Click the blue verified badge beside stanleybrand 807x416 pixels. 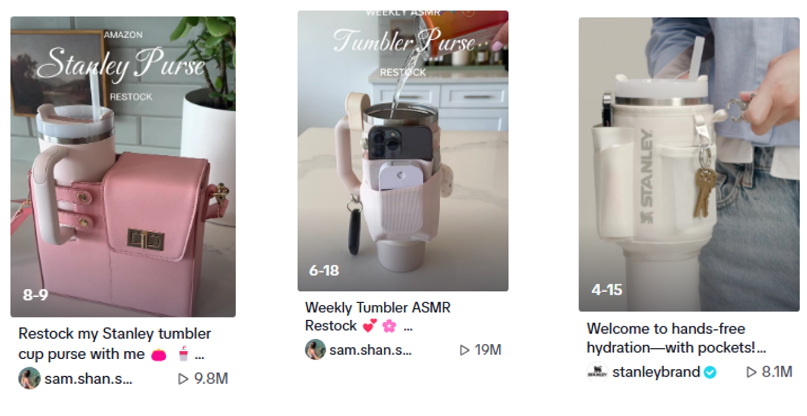coord(710,372)
